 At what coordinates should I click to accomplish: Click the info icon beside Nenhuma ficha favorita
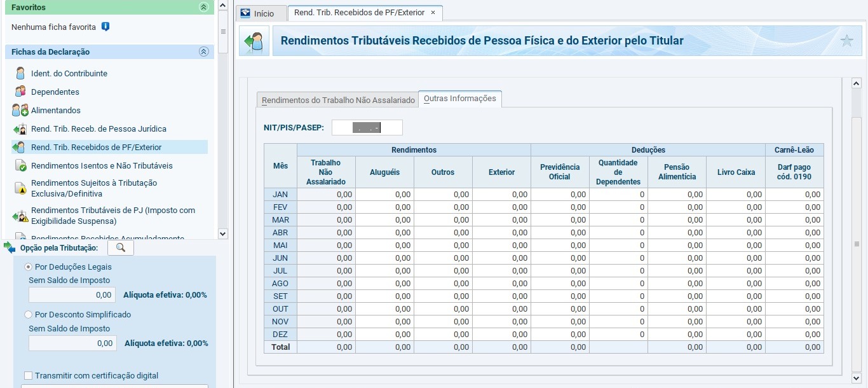pyautogui.click(x=105, y=27)
